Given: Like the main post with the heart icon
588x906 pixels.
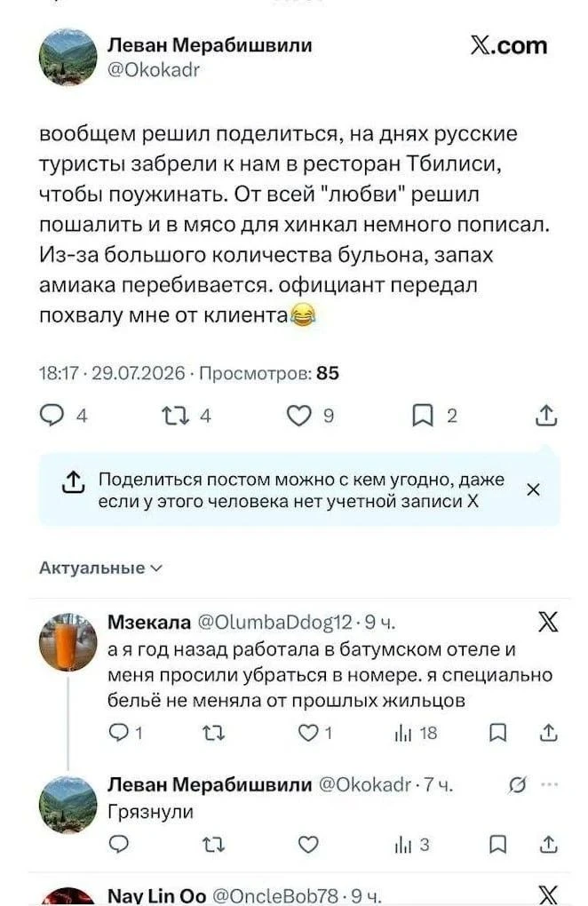Looking at the screenshot, I should point(299,416).
